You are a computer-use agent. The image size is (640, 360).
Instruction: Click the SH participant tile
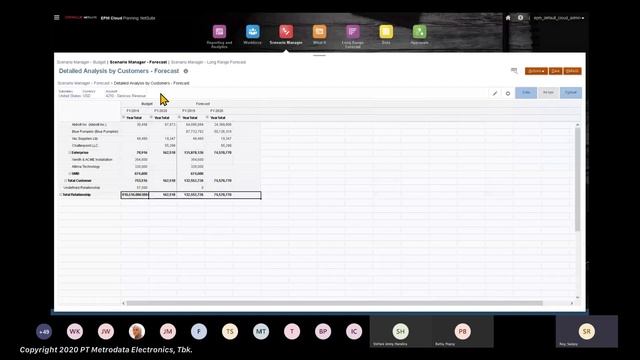(x=400, y=331)
